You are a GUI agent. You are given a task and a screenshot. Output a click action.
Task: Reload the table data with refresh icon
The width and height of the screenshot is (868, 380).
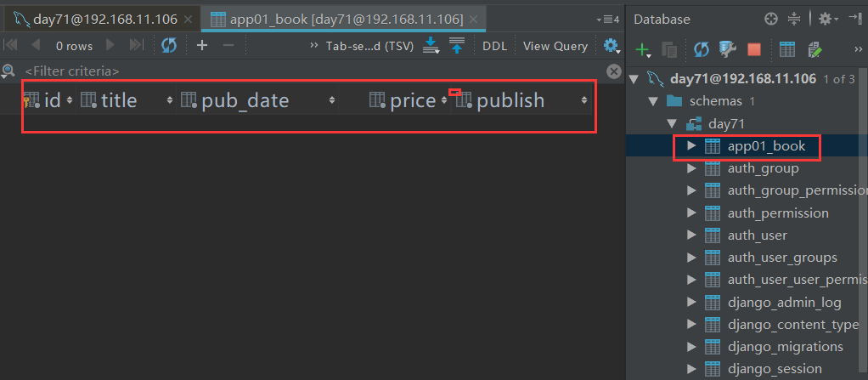[x=169, y=46]
